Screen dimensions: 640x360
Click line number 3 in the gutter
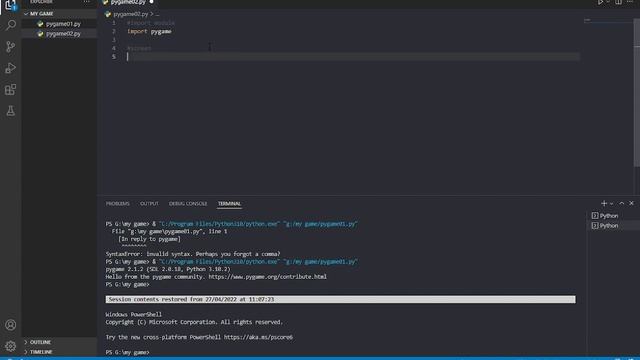(114, 40)
